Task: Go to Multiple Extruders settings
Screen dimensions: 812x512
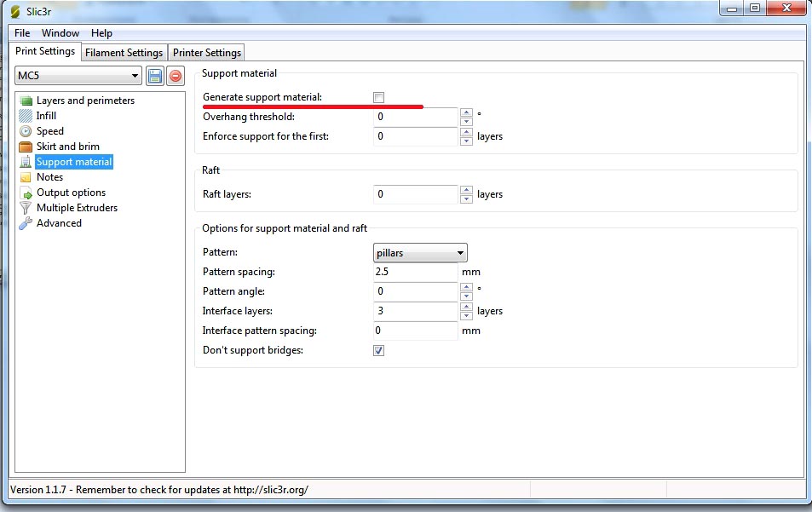Action: coord(78,208)
